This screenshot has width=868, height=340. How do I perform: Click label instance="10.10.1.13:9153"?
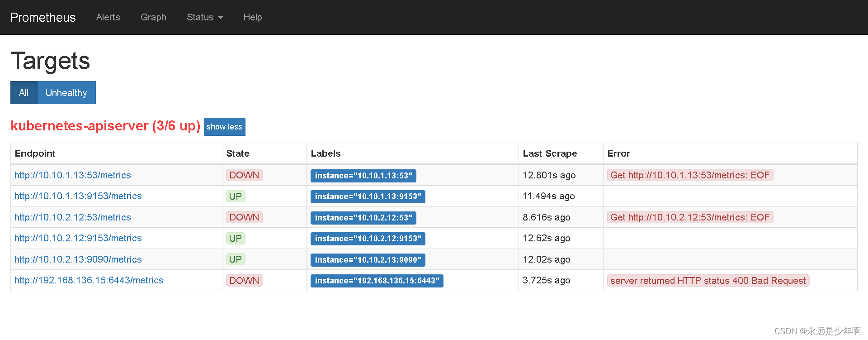coord(368,196)
